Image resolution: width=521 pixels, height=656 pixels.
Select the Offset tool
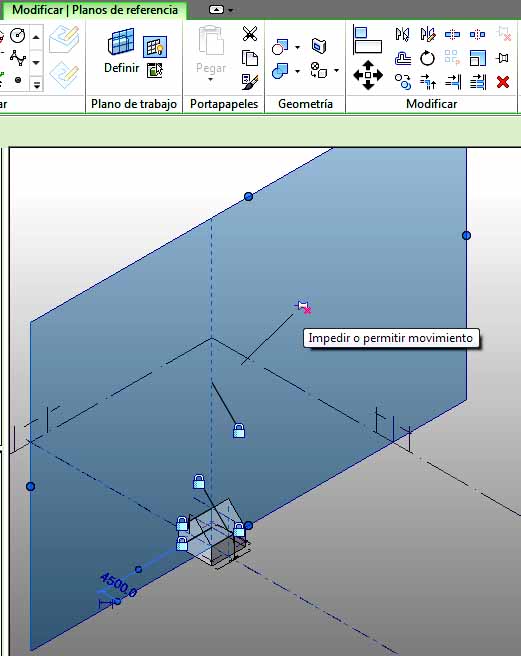point(402,58)
